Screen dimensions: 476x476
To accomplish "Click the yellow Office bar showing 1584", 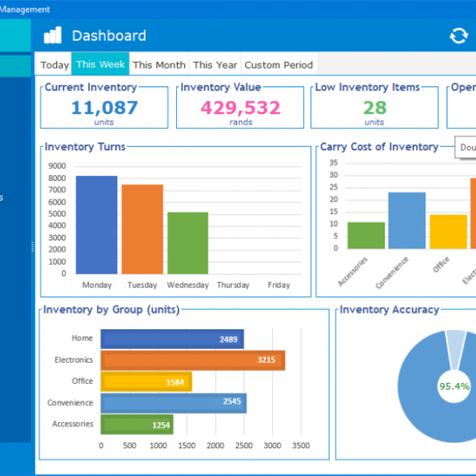I will pos(146,382).
